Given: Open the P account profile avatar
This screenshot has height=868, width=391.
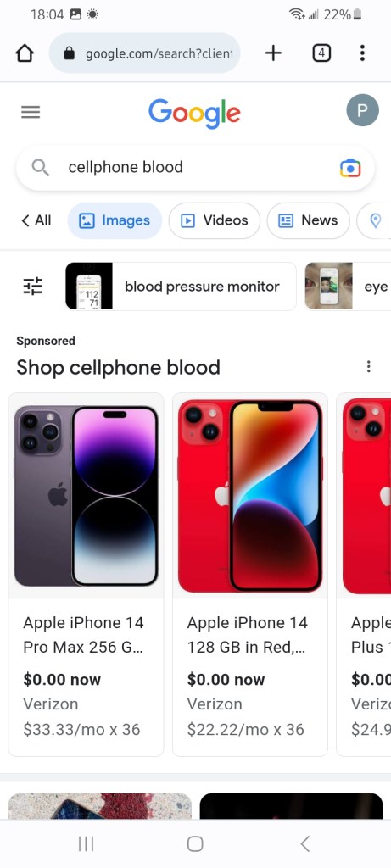Looking at the screenshot, I should 362,110.
